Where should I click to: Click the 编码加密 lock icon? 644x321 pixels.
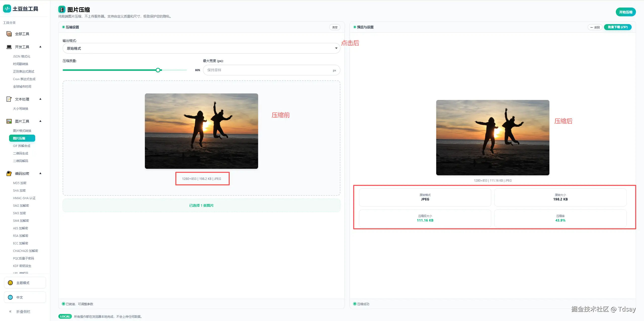[x=9, y=174]
